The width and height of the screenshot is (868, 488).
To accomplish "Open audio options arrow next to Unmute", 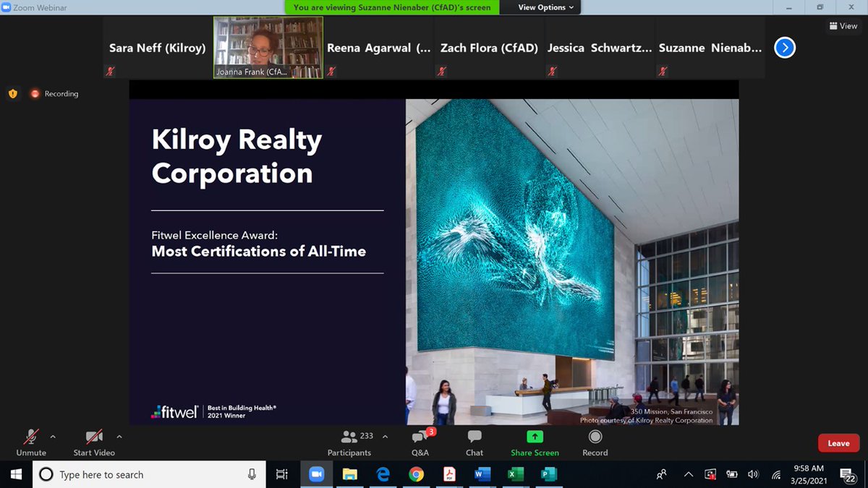I will (x=53, y=437).
